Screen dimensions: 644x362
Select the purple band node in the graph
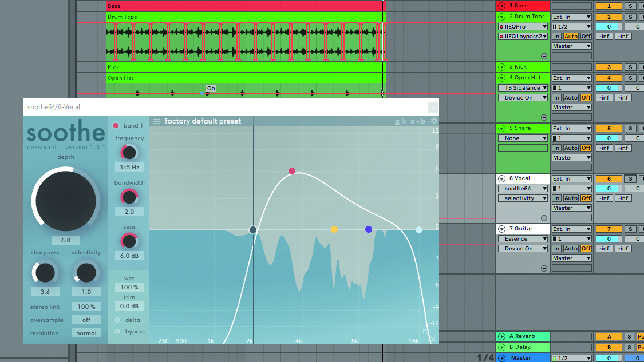369,229
